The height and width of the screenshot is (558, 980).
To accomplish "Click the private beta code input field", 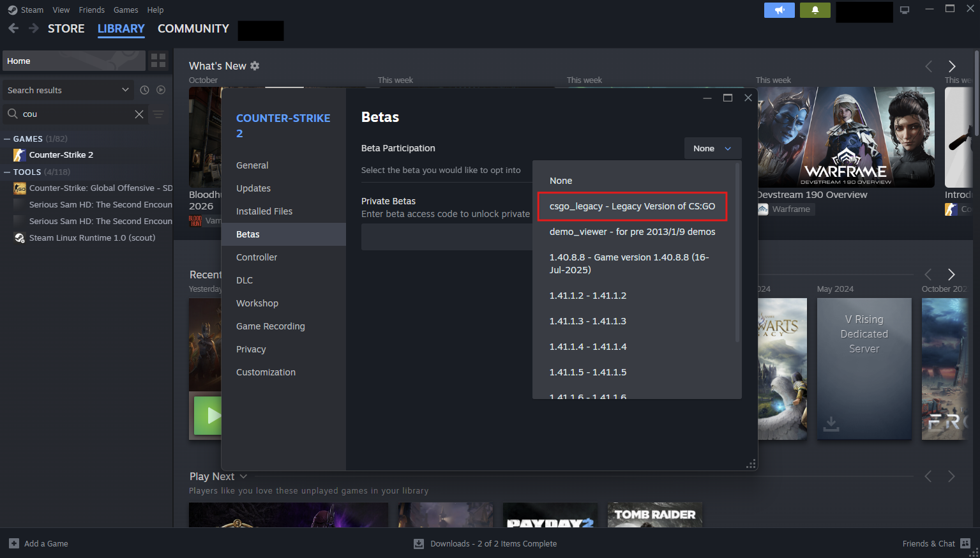I will [446, 238].
